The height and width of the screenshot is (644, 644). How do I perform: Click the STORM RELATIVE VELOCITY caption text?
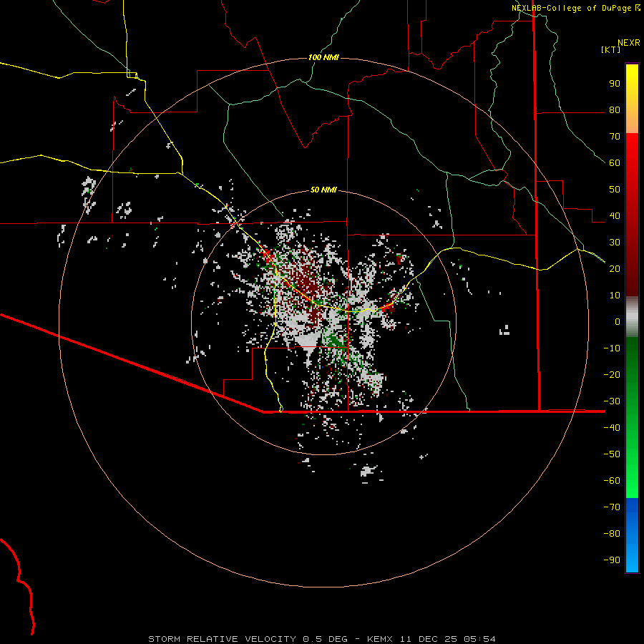pyautogui.click(x=222, y=639)
